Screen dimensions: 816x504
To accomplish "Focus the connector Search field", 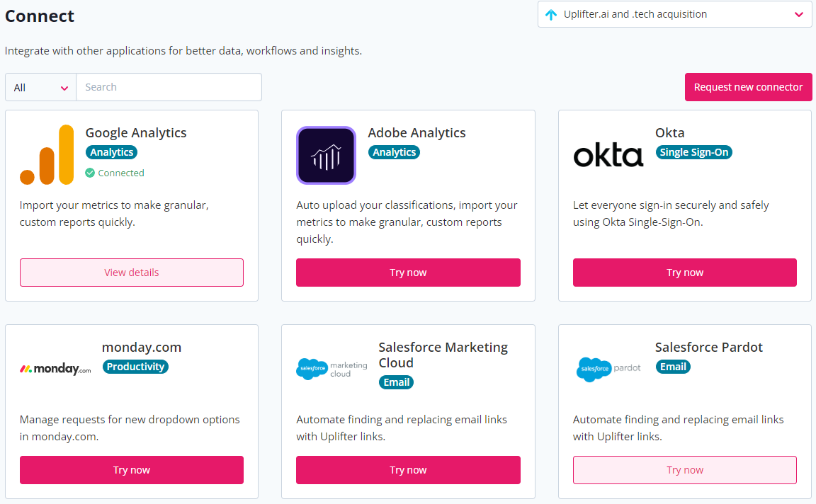I will tap(169, 87).
